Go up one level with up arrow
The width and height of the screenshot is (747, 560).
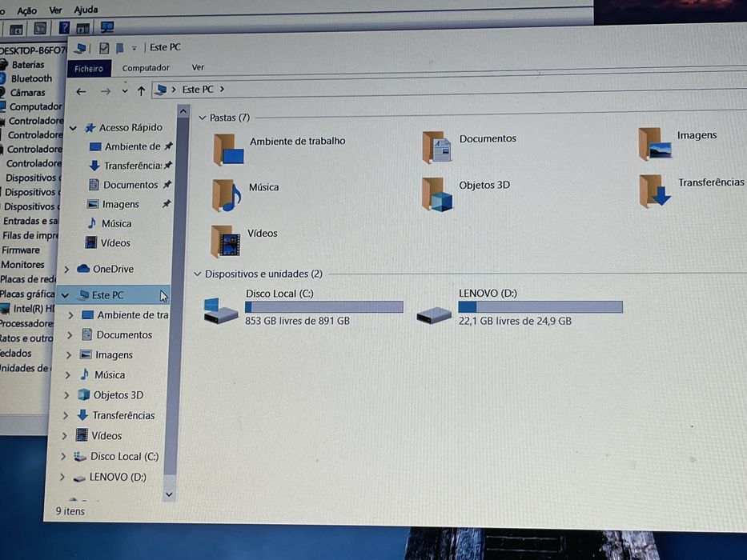pos(141,90)
